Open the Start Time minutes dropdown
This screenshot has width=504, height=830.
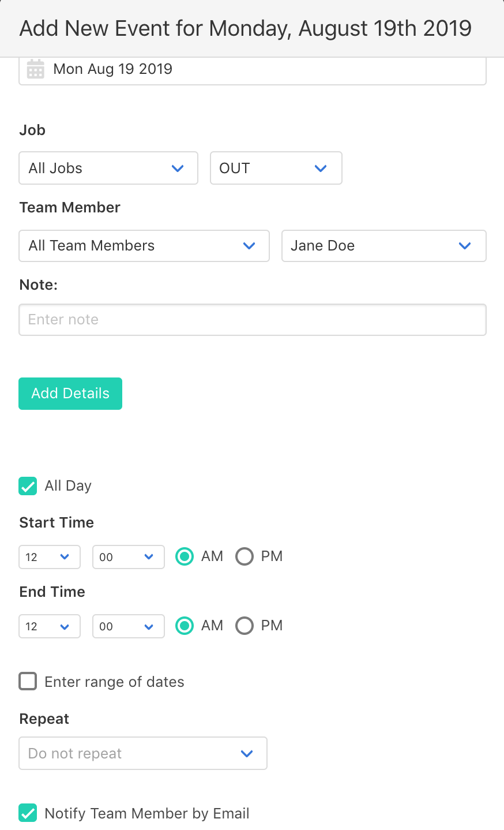point(128,557)
